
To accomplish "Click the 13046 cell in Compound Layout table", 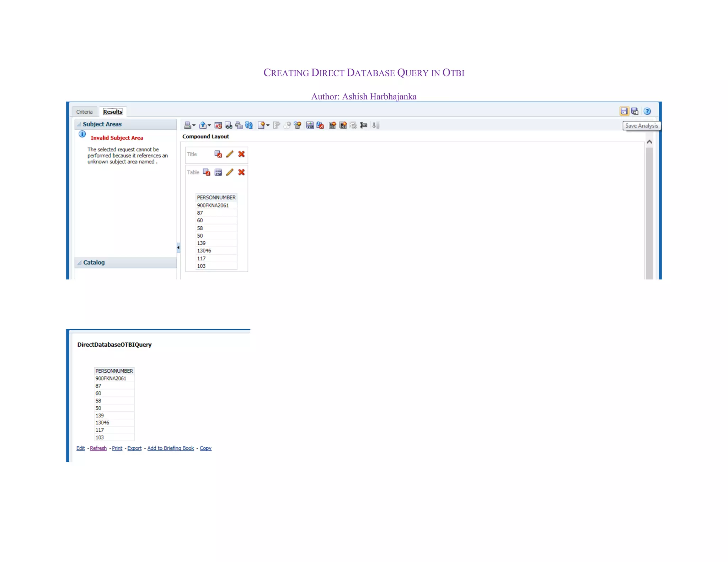I will coord(216,251).
